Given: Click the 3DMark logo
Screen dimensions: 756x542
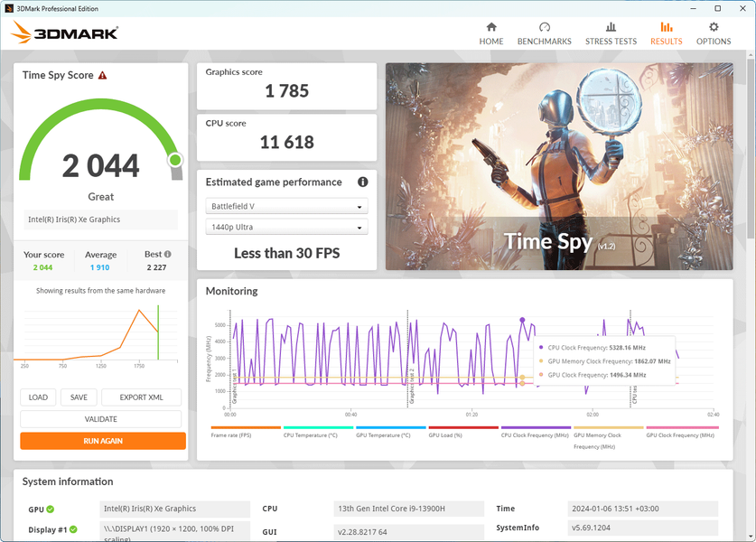Looking at the screenshot, I should pyautogui.click(x=64, y=33).
